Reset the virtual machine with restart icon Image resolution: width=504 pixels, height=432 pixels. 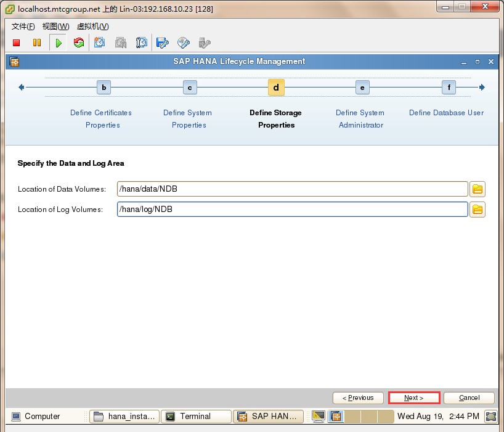(x=79, y=43)
